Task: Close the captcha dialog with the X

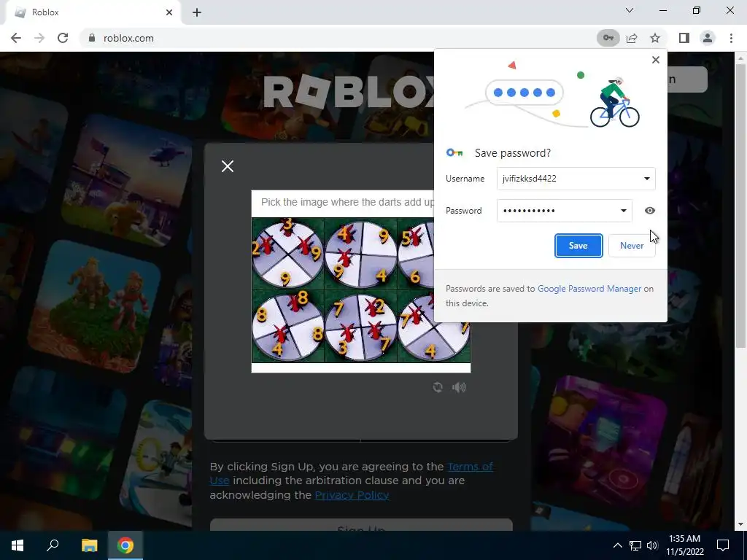Action: pyautogui.click(x=228, y=166)
